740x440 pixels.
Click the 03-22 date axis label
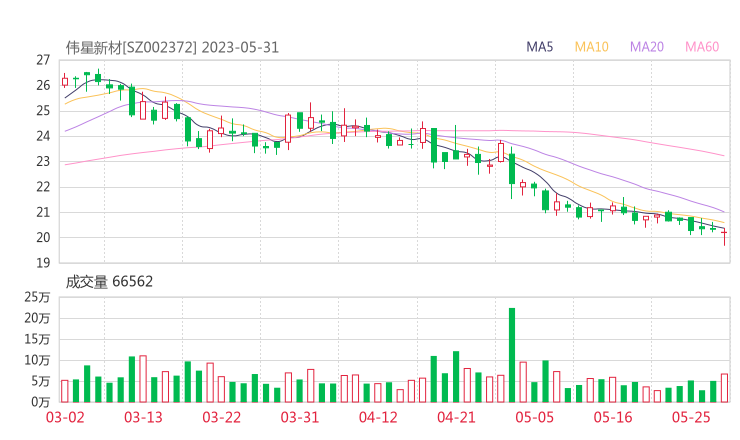pos(221,417)
